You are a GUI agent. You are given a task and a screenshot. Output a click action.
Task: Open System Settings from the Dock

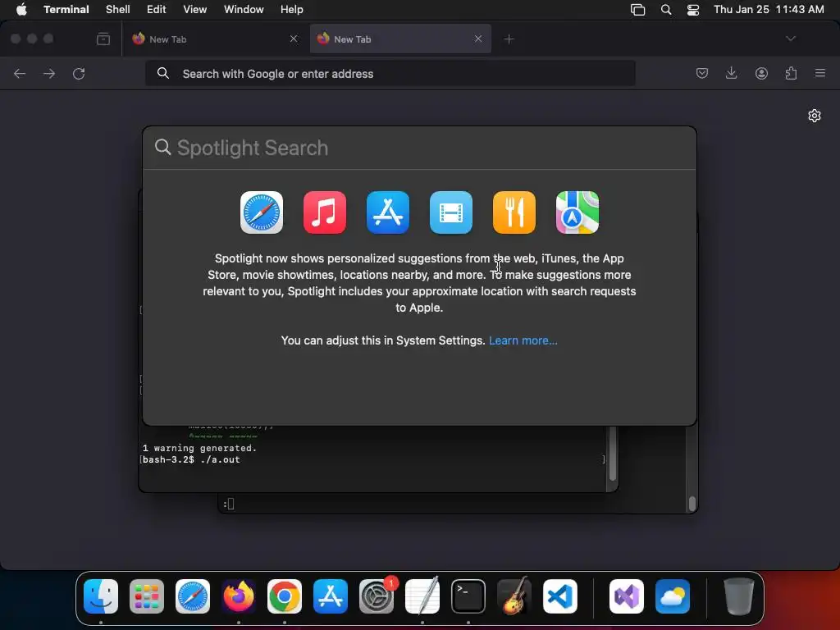[377, 596]
